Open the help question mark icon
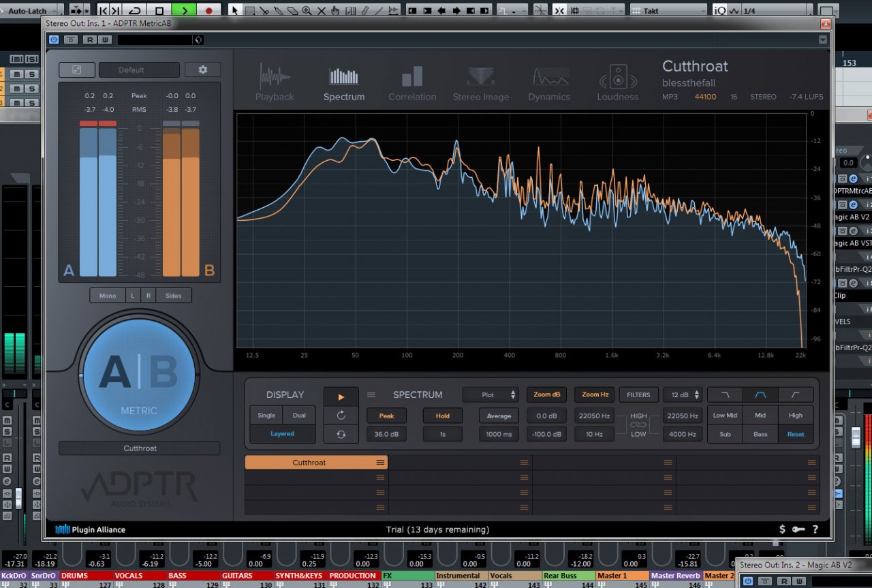 point(815,529)
